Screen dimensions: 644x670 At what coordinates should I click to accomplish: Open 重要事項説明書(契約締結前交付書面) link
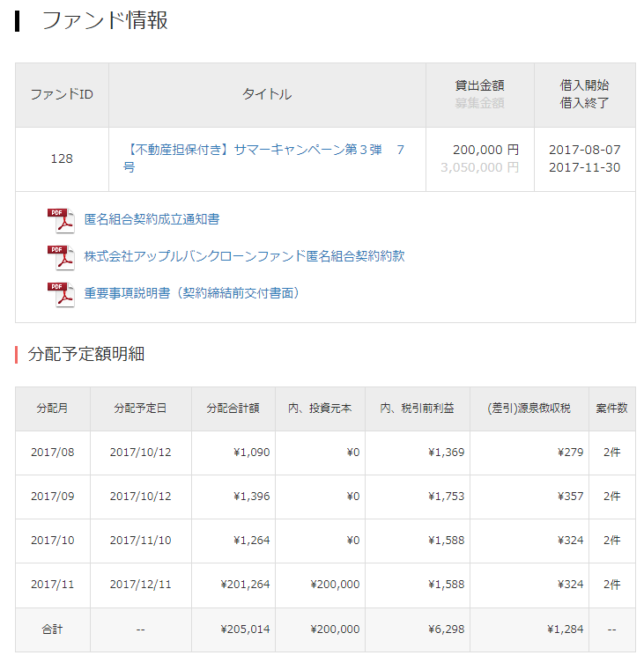192,293
